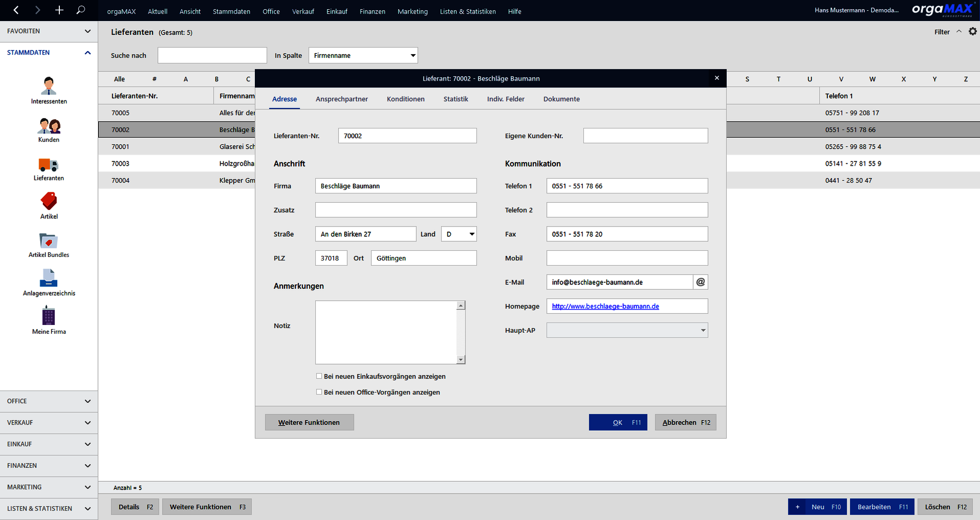Open the Stammdaten menu
Screen dimensions: 980x520
(231, 11)
